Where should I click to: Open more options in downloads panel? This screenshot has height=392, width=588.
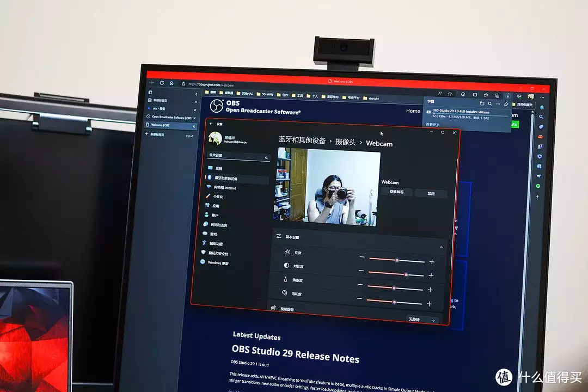coord(498,103)
